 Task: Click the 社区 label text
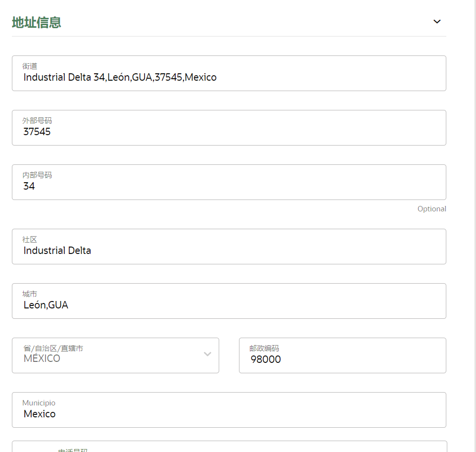[30, 239]
